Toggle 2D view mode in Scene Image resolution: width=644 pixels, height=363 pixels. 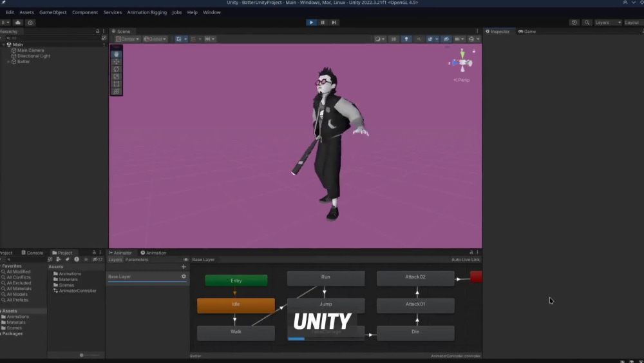coord(393,39)
